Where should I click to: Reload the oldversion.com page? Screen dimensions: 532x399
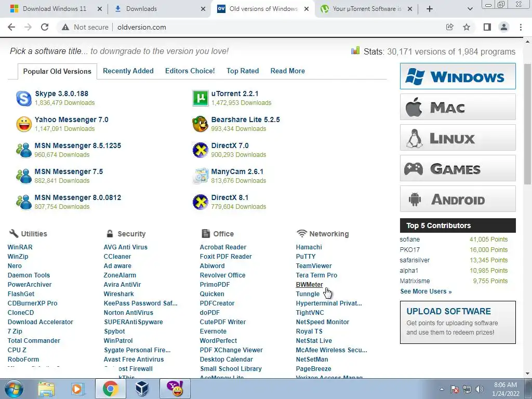[45, 27]
